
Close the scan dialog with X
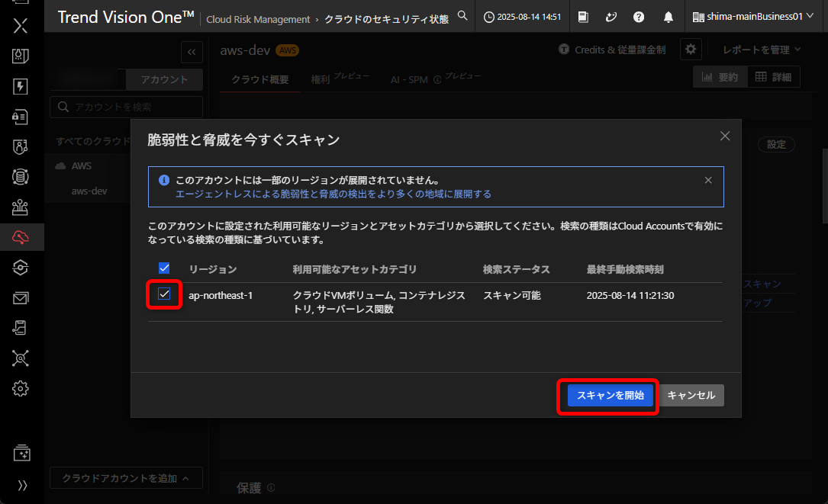[x=725, y=136]
